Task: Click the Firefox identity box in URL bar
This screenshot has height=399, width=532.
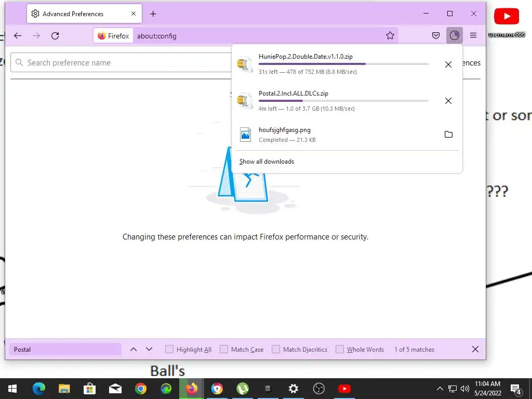Action: coord(113,36)
